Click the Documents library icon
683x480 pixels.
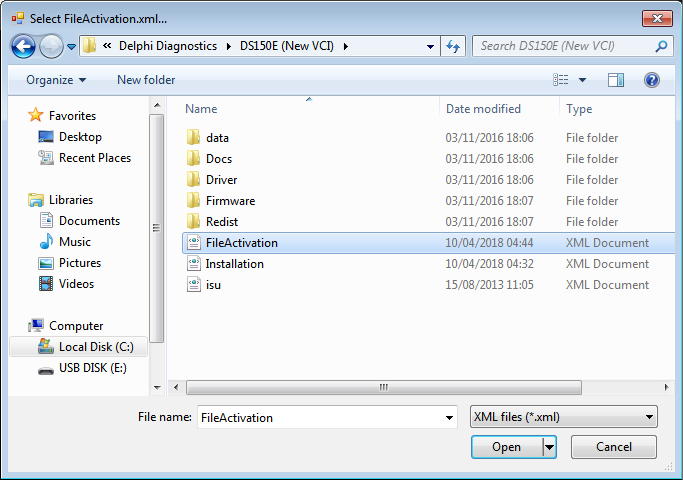[46, 220]
